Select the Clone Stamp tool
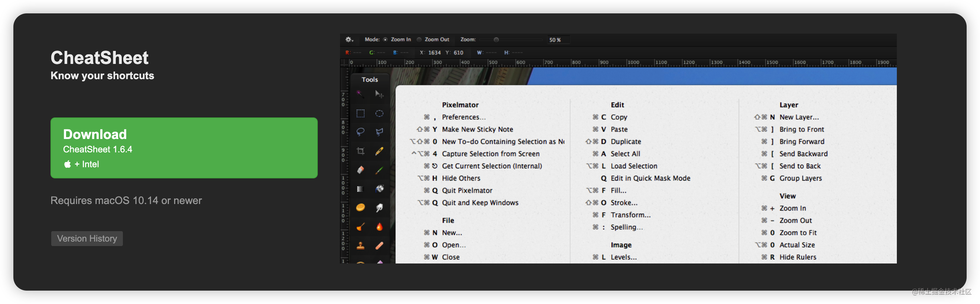This screenshot has height=304, width=980. click(360, 246)
